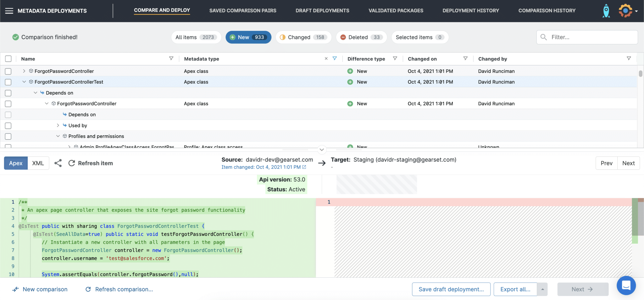The width and height of the screenshot is (644, 300).
Task: Expand the top ForgotPasswordController row
Action: click(24, 71)
